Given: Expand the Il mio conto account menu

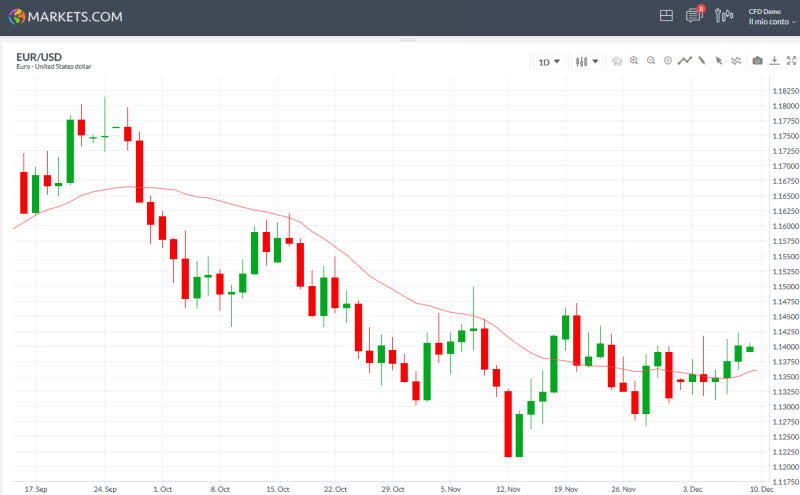Looking at the screenshot, I should [x=772, y=21].
